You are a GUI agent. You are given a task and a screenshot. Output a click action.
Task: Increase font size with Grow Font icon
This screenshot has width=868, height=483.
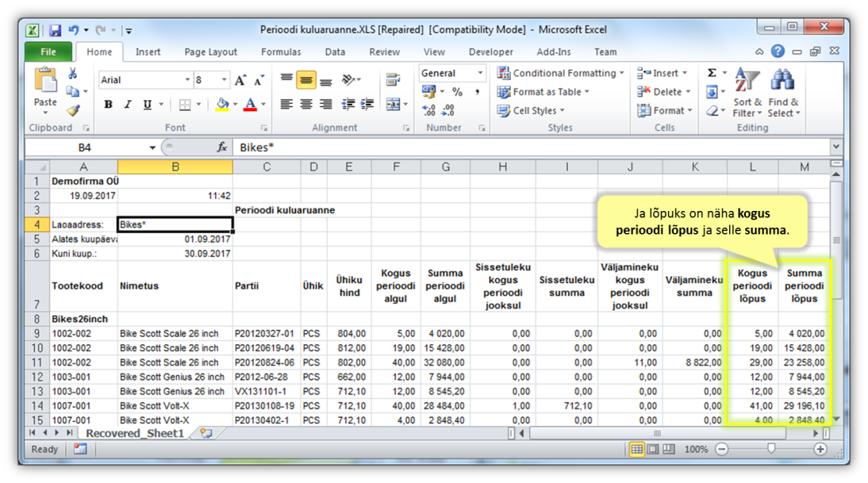coord(240,80)
